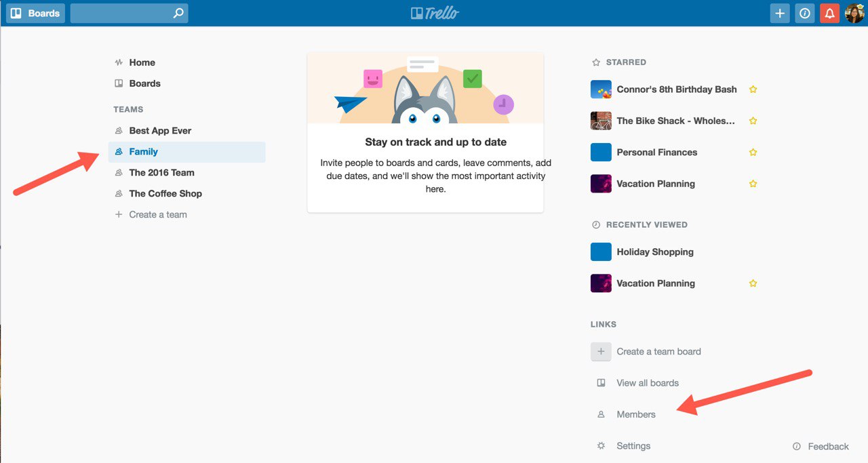The height and width of the screenshot is (463, 868).
Task: Open Members link
Action: [636, 414]
